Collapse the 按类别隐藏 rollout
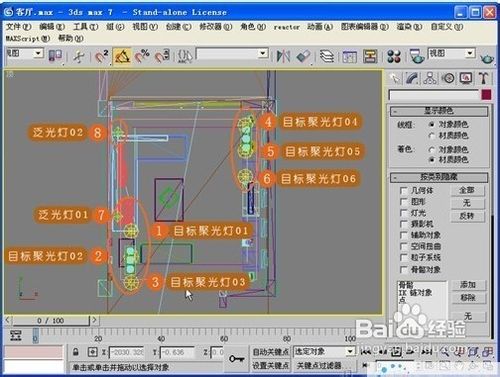Viewport: 500px width, 377px height. (439, 177)
